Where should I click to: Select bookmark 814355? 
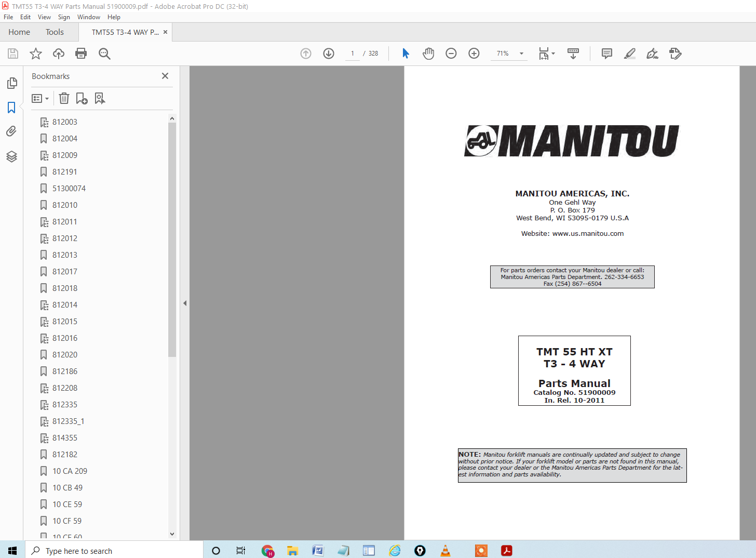[x=65, y=438]
